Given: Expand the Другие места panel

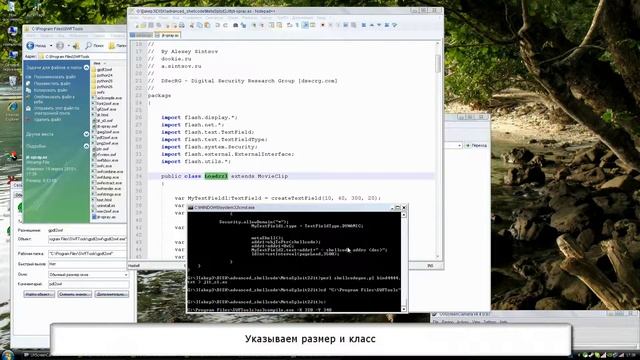Looking at the screenshot, I should coord(86,134).
